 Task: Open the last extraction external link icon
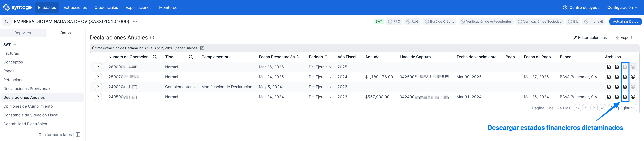(202, 48)
